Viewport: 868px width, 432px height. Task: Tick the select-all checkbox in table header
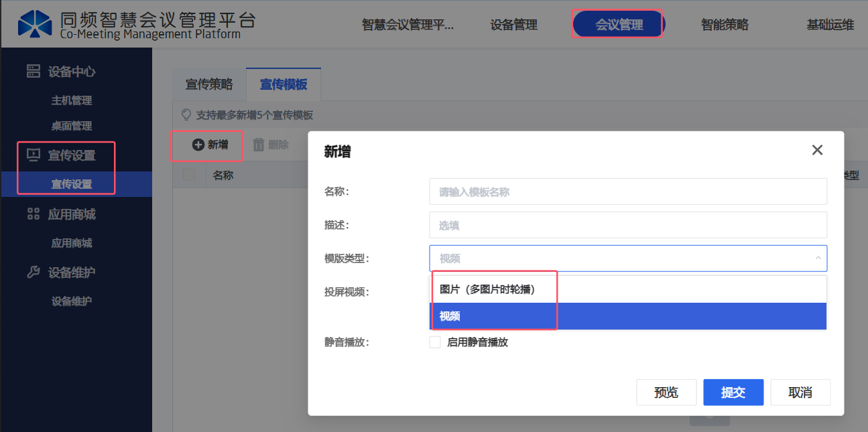click(x=189, y=175)
